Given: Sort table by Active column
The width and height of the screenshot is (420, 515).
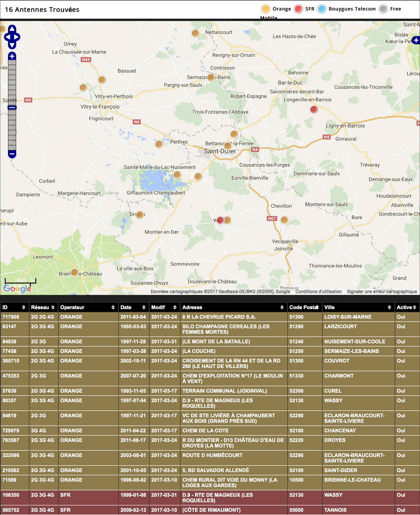Looking at the screenshot, I should (407, 307).
